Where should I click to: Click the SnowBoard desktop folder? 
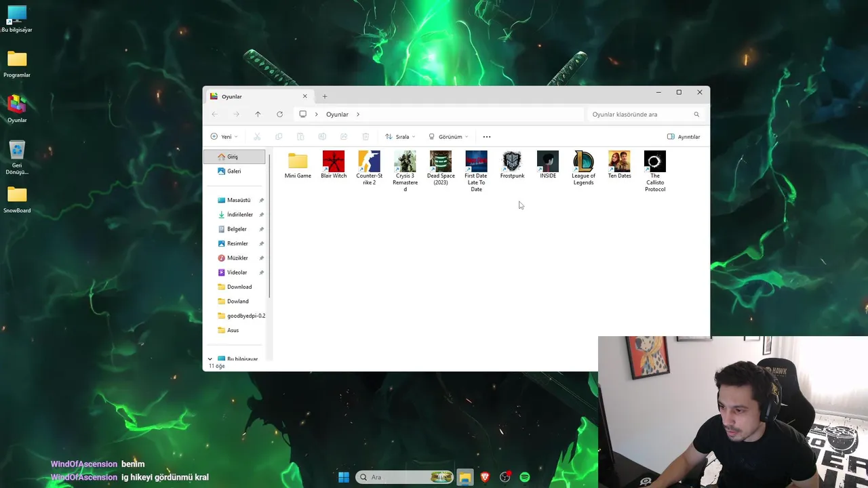(x=17, y=200)
